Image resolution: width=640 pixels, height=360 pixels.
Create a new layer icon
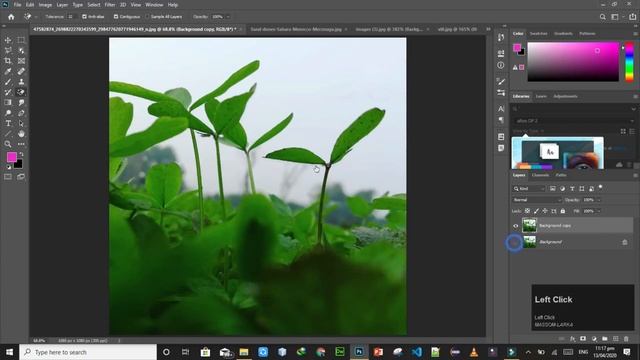coord(616,339)
